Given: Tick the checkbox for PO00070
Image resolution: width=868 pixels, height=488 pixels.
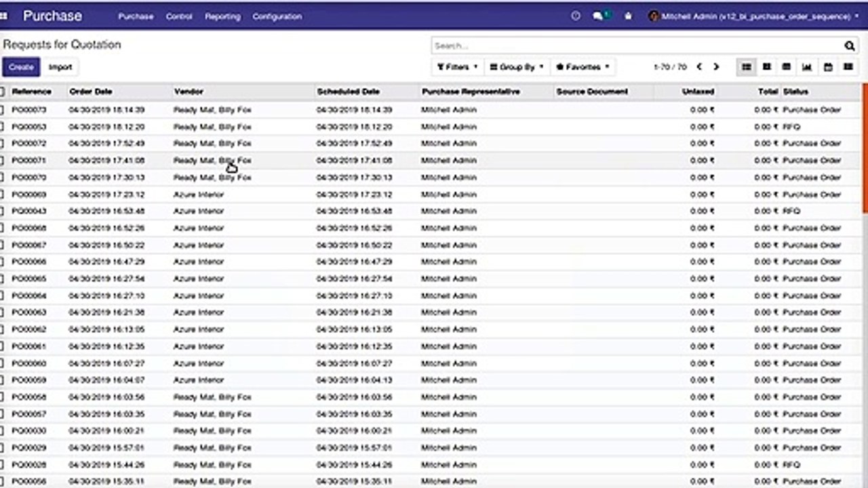Looking at the screenshot, I should click(2, 178).
